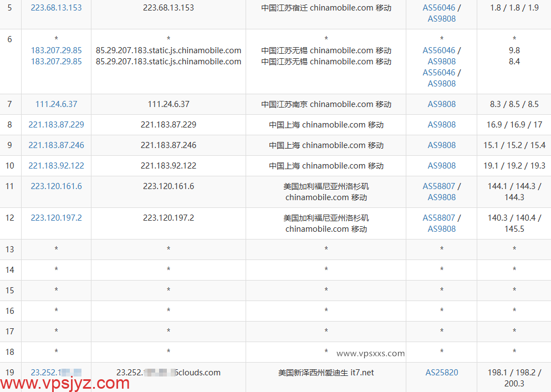The image size is (551, 392).
Task: Select latency '1.8 / 1.8 / 1.9'
Action: (514, 8)
